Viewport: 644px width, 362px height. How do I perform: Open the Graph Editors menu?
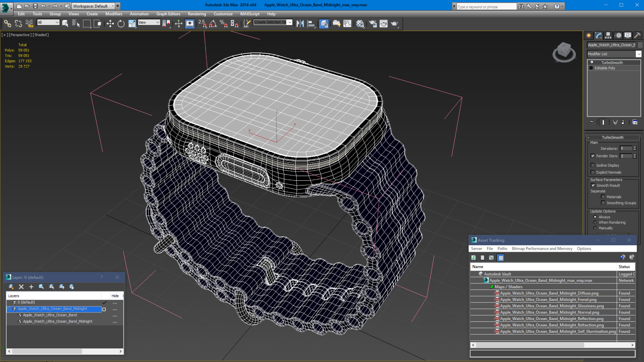point(168,14)
